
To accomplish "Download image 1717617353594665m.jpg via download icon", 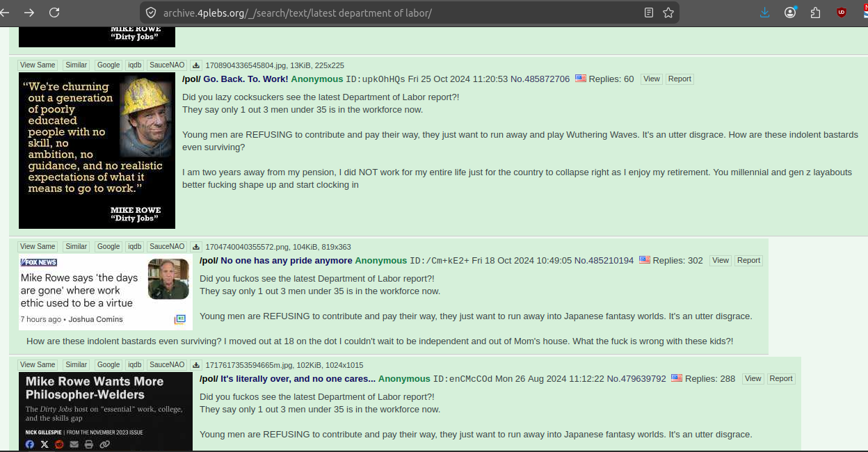I will 196,365.
